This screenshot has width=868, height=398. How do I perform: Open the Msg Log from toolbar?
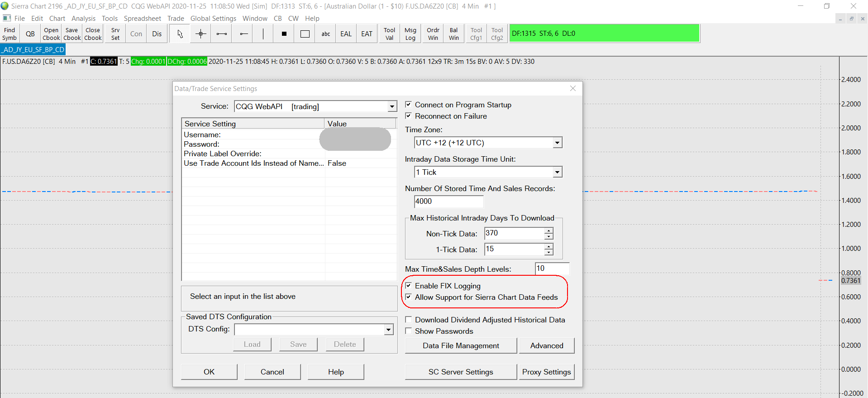[x=410, y=34]
